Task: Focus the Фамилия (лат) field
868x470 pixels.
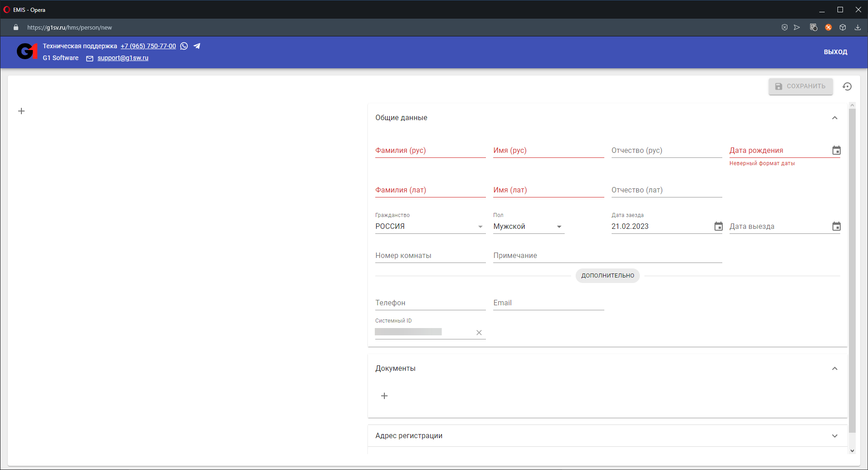Action: point(430,190)
